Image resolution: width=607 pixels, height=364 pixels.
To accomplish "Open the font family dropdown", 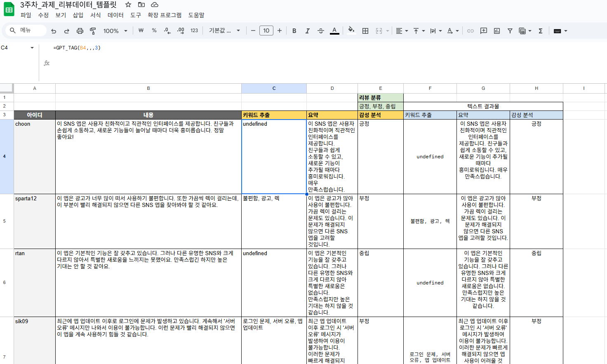I will pos(224,31).
